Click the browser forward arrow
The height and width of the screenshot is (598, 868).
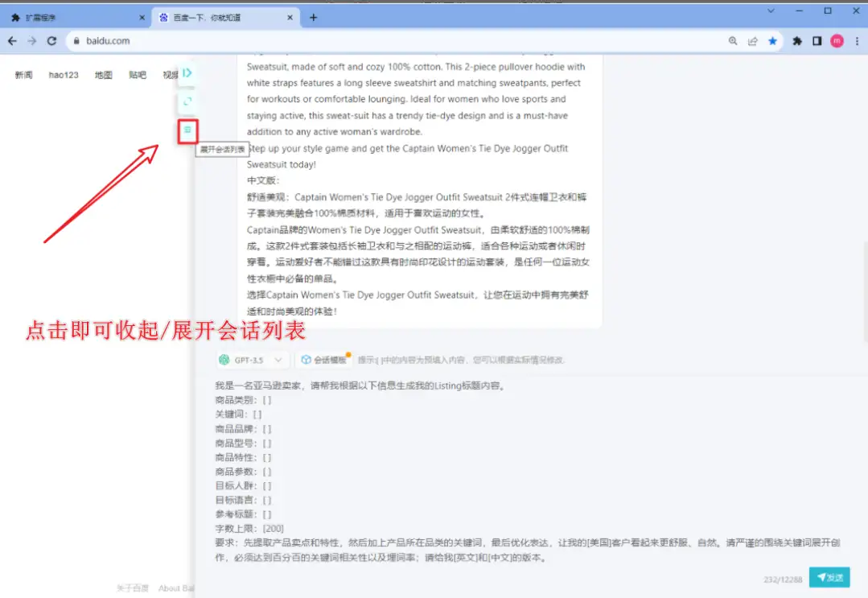[x=31, y=40]
